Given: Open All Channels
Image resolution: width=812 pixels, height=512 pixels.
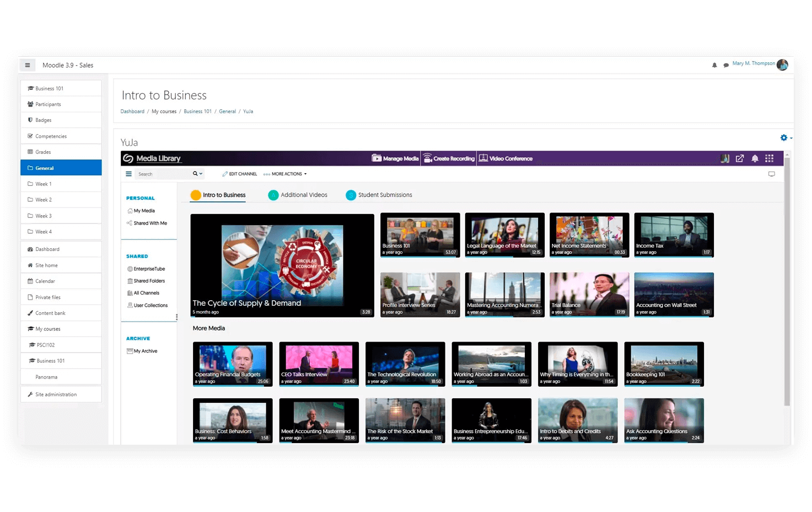Looking at the screenshot, I should coord(143,293).
